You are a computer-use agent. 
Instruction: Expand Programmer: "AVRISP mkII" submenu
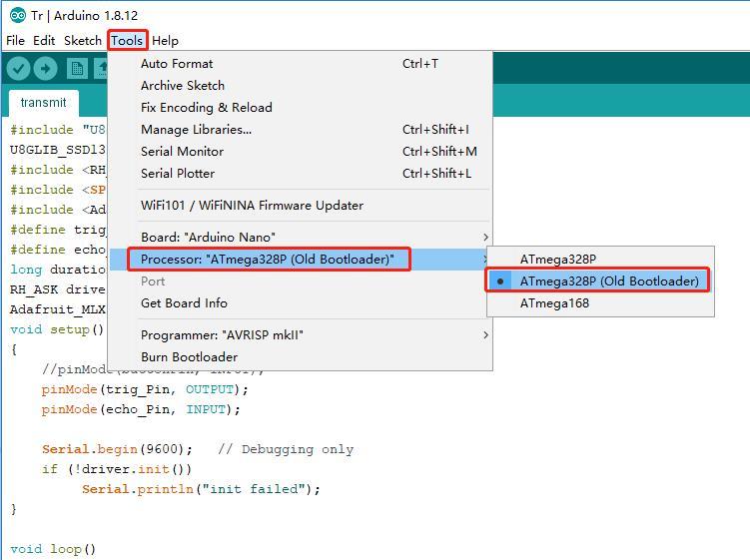pyautogui.click(x=301, y=335)
